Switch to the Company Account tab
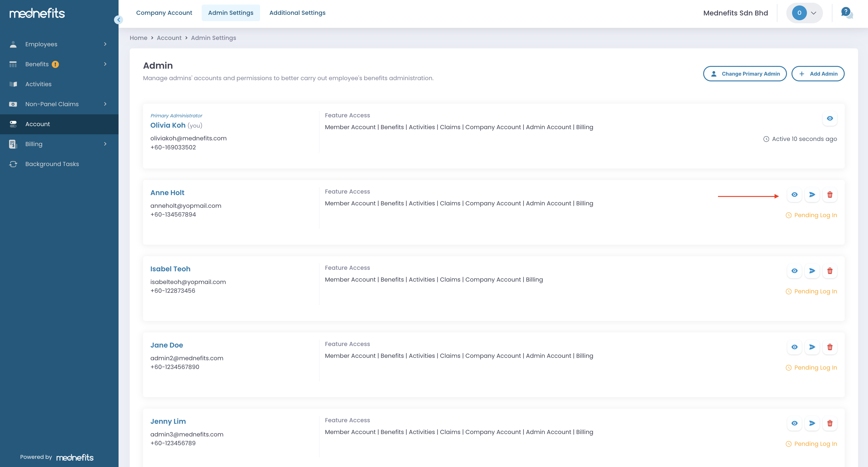This screenshot has height=467, width=868. pyautogui.click(x=164, y=13)
